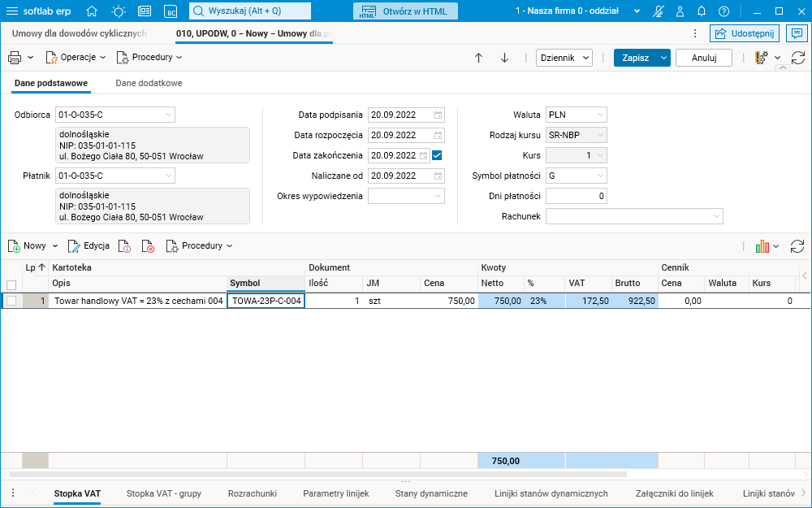Refresh the lines grid

[x=797, y=247]
